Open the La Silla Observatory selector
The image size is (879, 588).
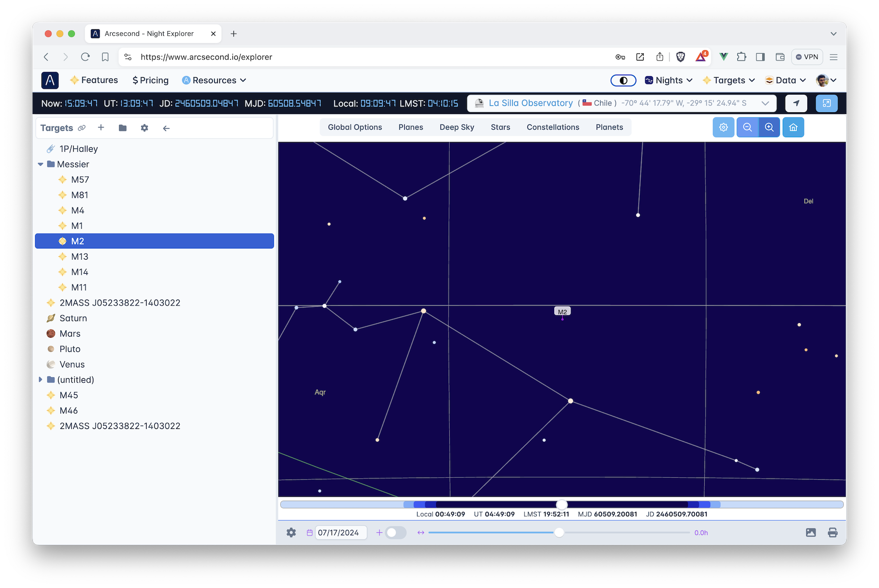tap(531, 103)
